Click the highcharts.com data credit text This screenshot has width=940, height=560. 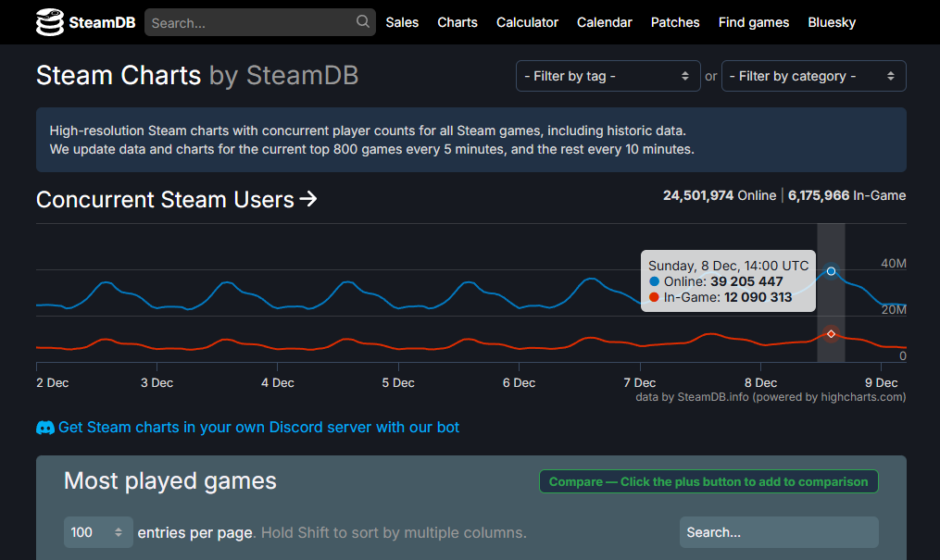[x=771, y=397]
